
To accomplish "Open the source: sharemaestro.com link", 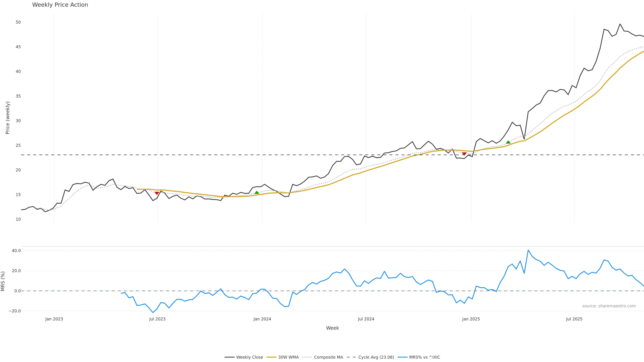I will (x=609, y=306).
